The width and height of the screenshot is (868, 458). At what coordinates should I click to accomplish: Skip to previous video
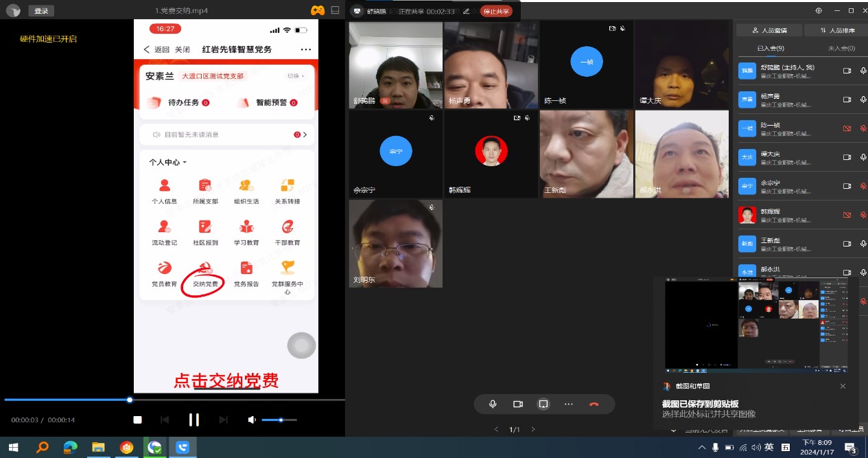[x=165, y=420]
